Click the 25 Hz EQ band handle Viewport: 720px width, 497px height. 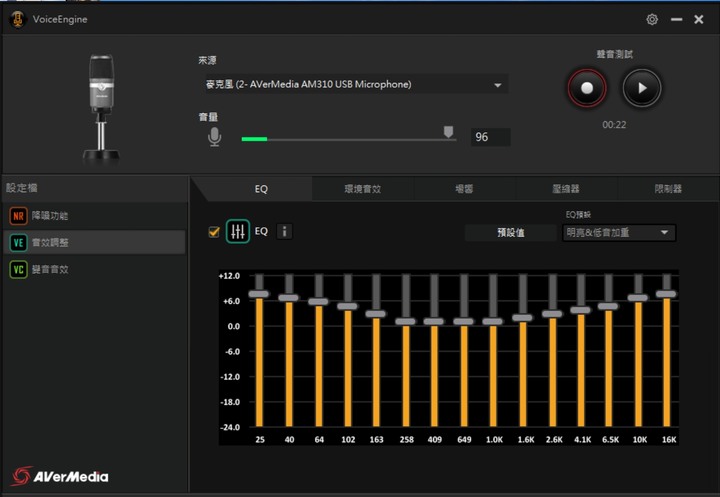click(259, 294)
